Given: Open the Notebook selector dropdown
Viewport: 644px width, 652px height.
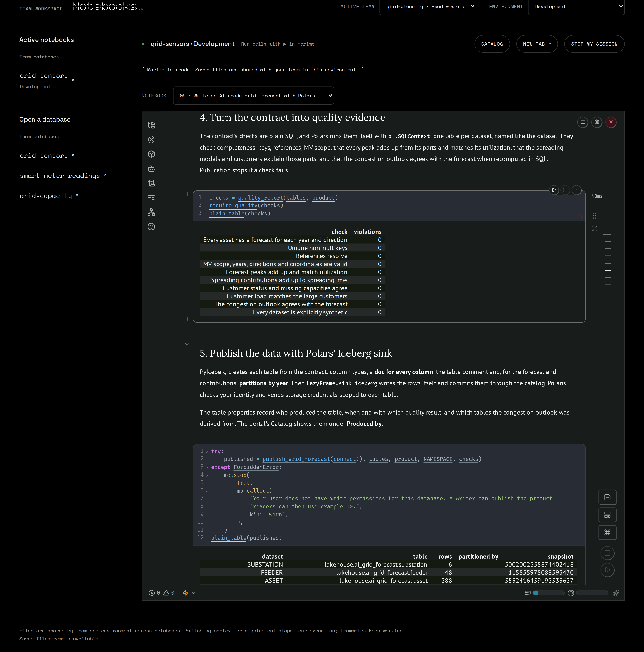Looking at the screenshot, I should click(253, 96).
